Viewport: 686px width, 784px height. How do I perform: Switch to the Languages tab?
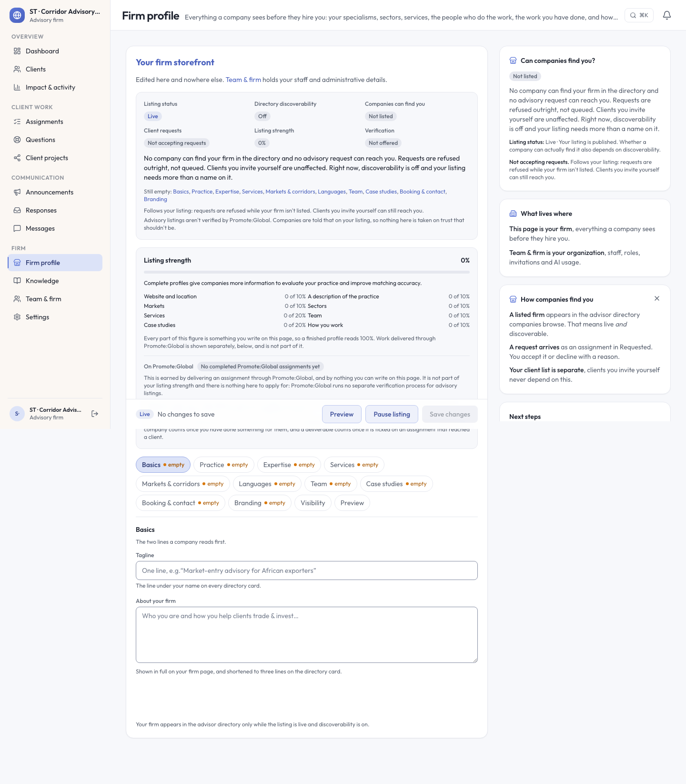[x=267, y=484]
